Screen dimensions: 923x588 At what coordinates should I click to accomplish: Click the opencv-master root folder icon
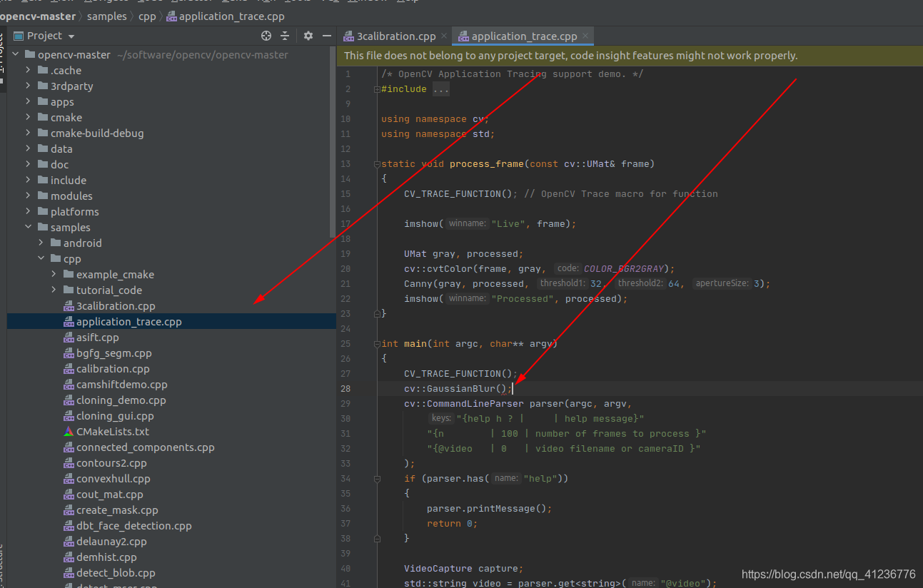pyautogui.click(x=30, y=55)
